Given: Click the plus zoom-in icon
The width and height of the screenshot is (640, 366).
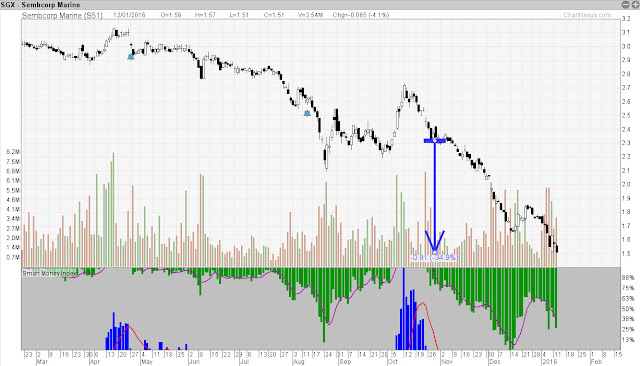Looking at the screenshot, I should (636, 4).
